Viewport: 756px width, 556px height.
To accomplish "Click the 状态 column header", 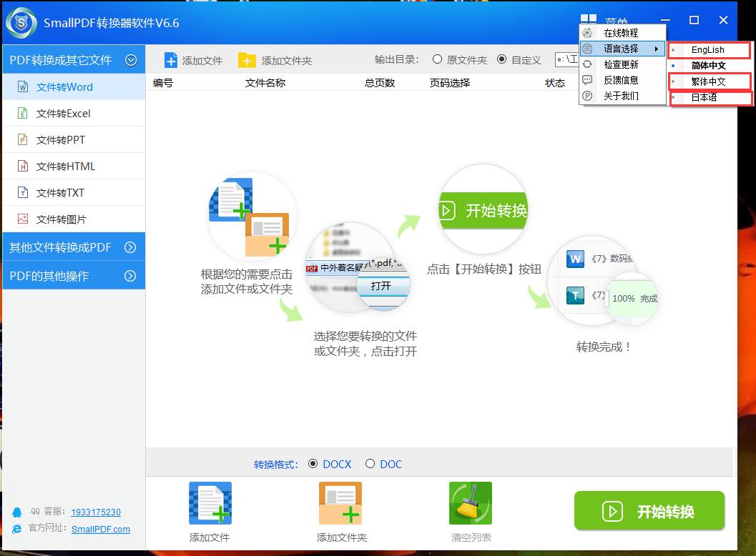I will pos(554,83).
